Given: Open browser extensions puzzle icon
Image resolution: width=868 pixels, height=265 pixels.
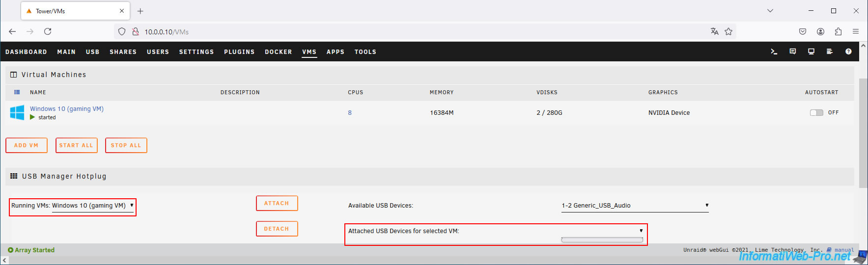Looking at the screenshot, I should pyautogui.click(x=838, y=31).
